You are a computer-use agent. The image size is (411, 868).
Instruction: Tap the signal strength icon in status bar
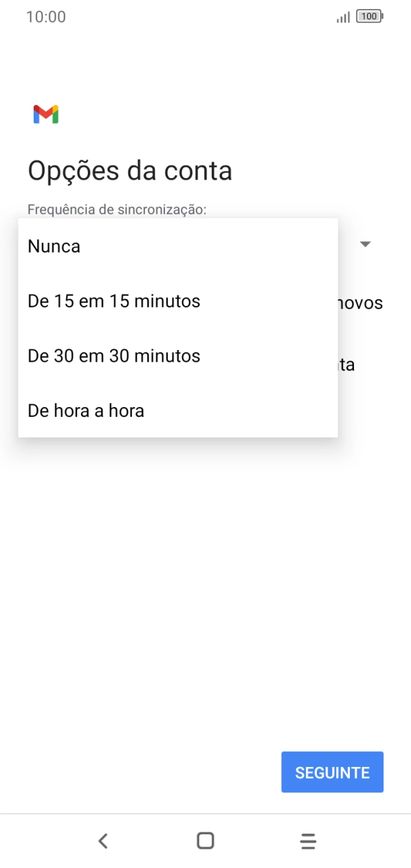point(343,16)
